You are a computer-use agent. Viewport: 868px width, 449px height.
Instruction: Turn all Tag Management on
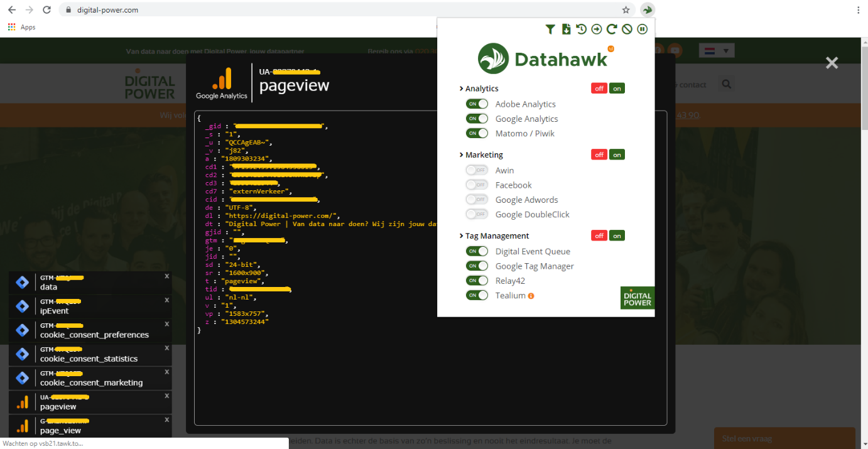click(x=617, y=235)
